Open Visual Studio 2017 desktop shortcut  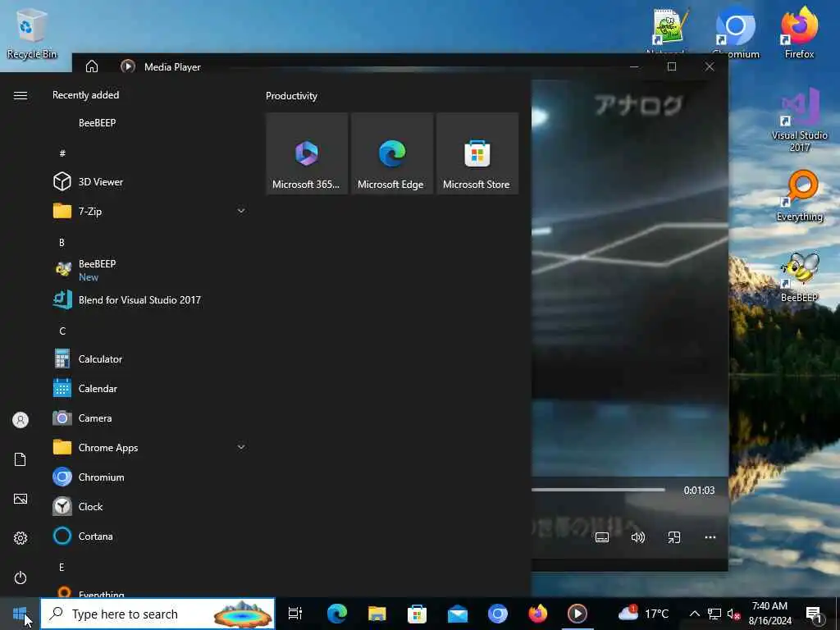tap(799, 120)
